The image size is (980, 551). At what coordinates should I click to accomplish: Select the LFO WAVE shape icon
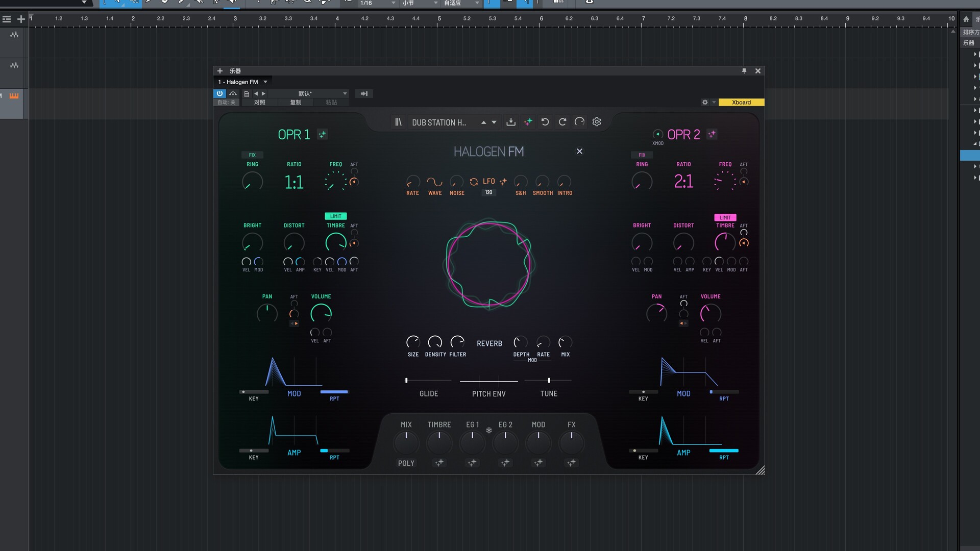[x=434, y=182]
